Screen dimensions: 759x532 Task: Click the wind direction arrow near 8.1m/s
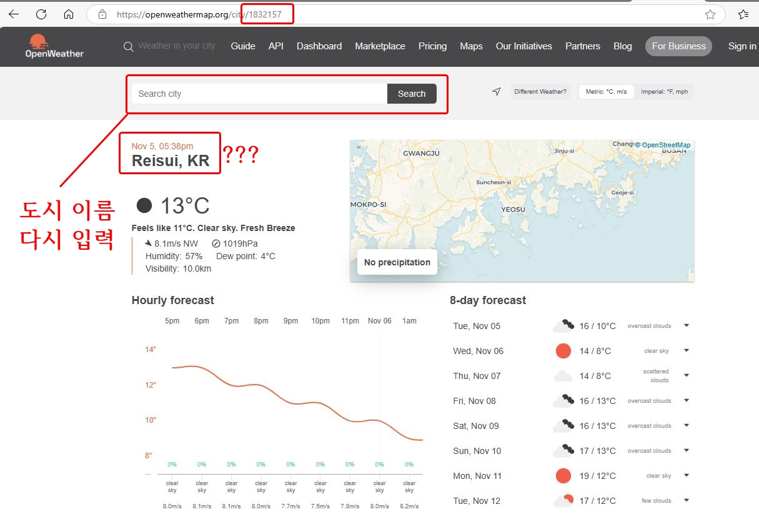pos(148,244)
